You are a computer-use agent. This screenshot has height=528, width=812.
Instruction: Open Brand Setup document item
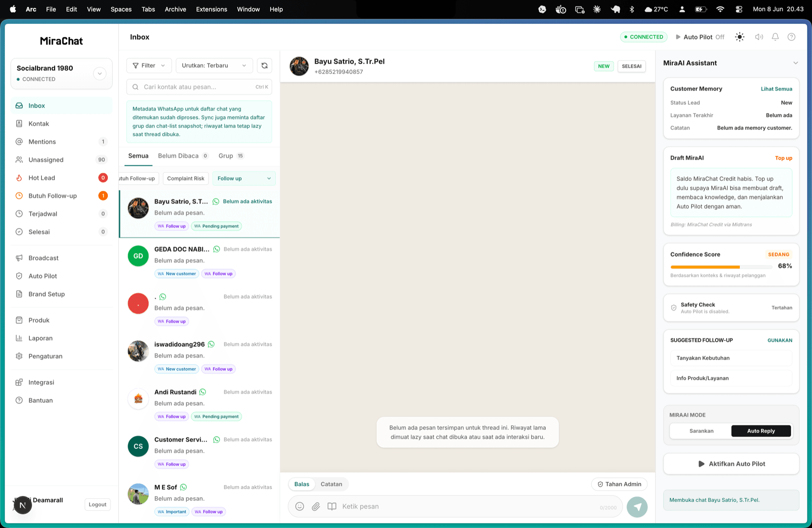click(61, 294)
